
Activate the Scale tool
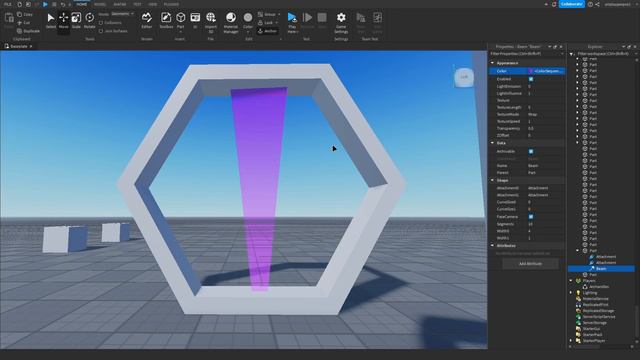(x=76, y=20)
